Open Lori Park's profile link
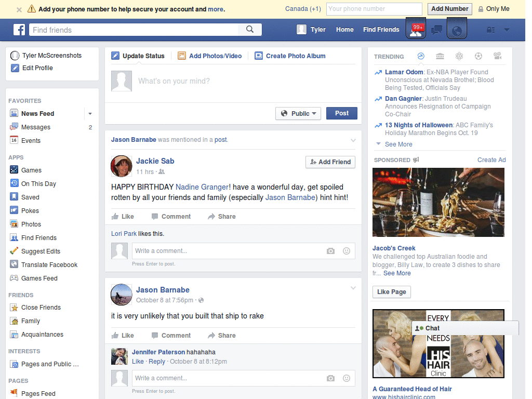The image size is (532, 399). point(124,234)
